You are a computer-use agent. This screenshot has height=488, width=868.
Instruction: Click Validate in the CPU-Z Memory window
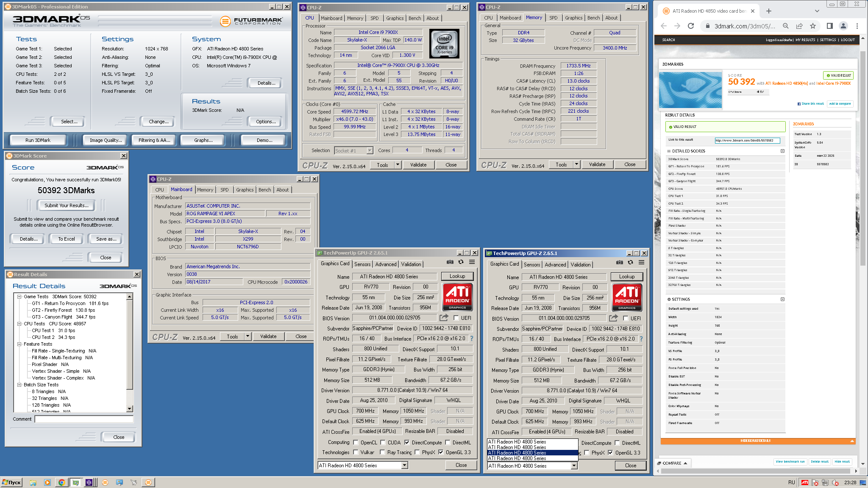597,164
